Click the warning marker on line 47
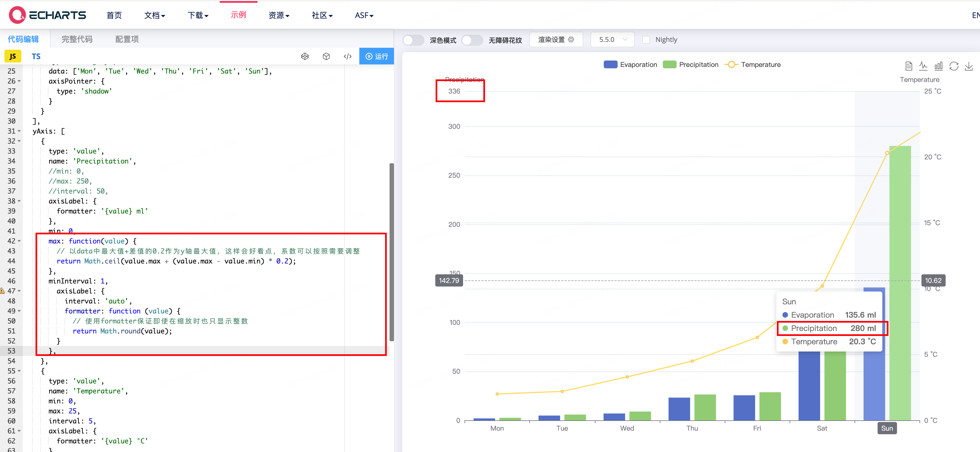980x452 pixels. pos(2,291)
